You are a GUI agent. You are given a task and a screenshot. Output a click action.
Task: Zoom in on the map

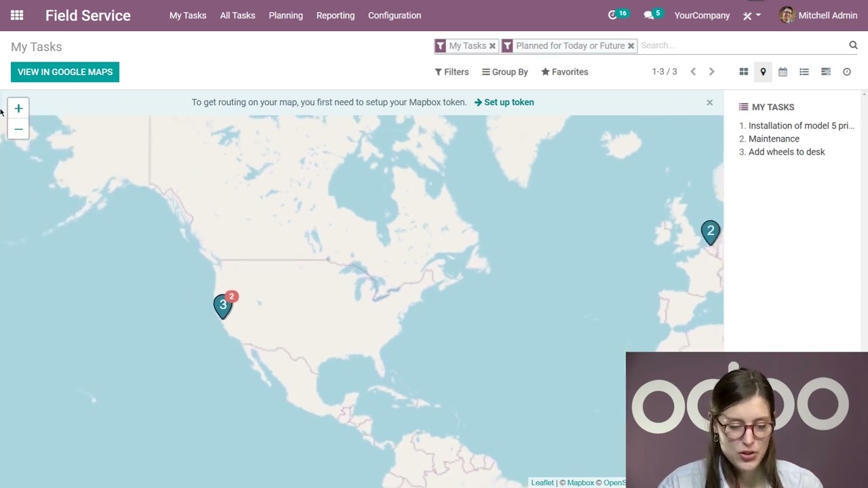pos(18,108)
